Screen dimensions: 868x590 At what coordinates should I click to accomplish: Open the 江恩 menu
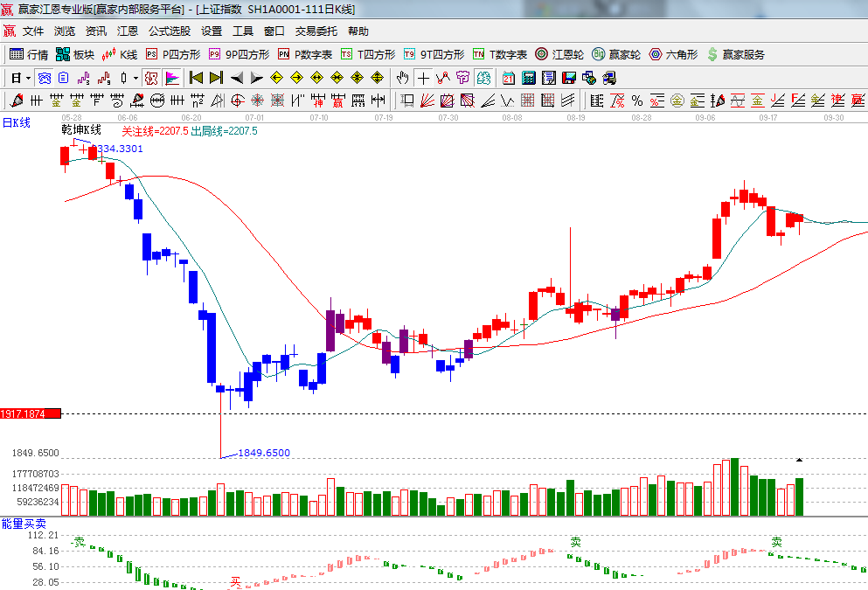128,31
